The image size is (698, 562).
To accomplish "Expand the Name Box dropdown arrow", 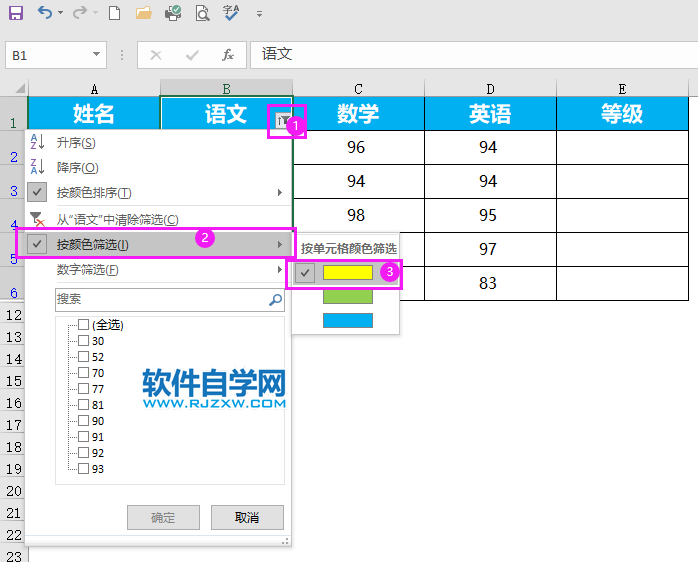I will [96, 54].
